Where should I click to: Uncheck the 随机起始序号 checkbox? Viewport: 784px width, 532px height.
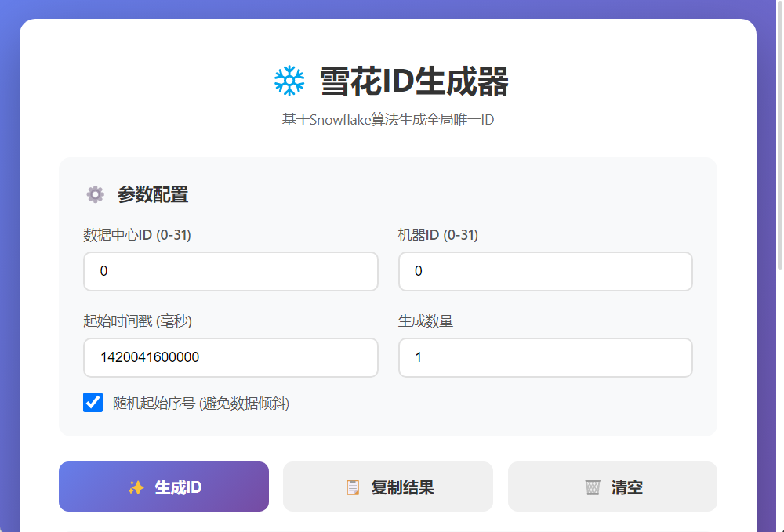(x=93, y=403)
